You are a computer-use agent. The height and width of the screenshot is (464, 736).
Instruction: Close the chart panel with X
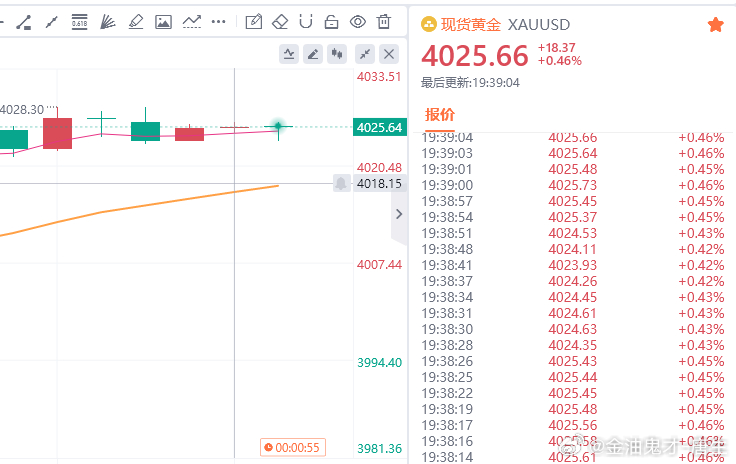coord(389,54)
